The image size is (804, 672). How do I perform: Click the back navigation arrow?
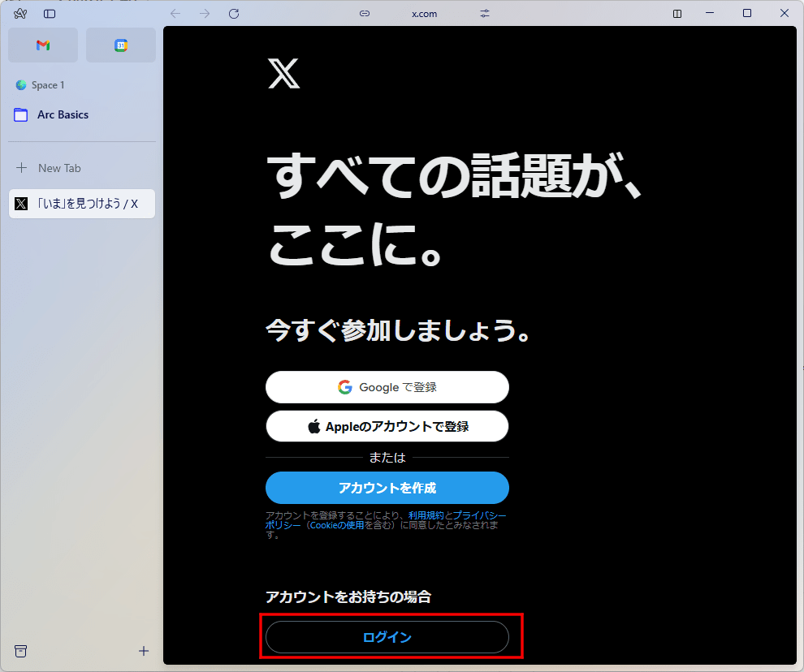(175, 13)
